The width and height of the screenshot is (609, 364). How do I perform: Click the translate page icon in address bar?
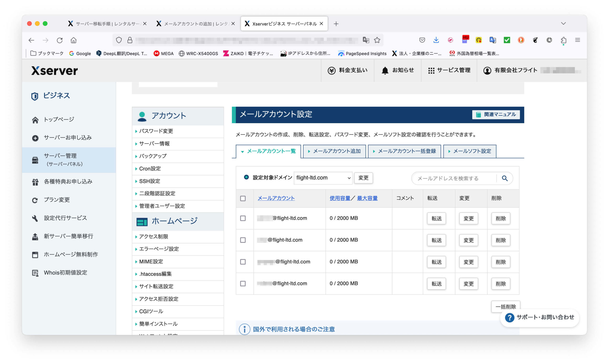(366, 40)
